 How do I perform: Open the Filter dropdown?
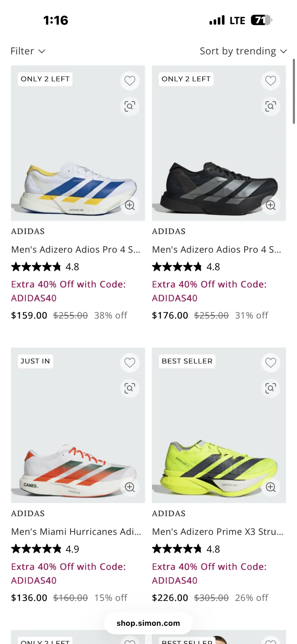click(28, 51)
